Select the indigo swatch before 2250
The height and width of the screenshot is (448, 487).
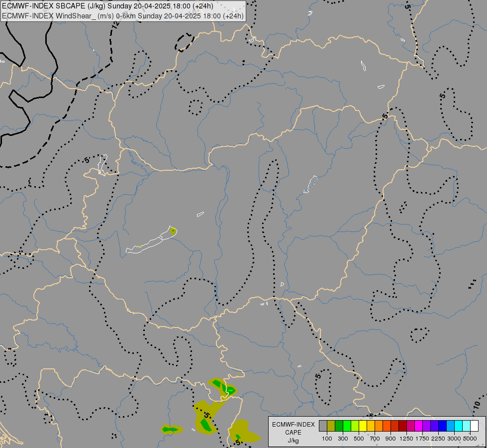tap(434, 426)
